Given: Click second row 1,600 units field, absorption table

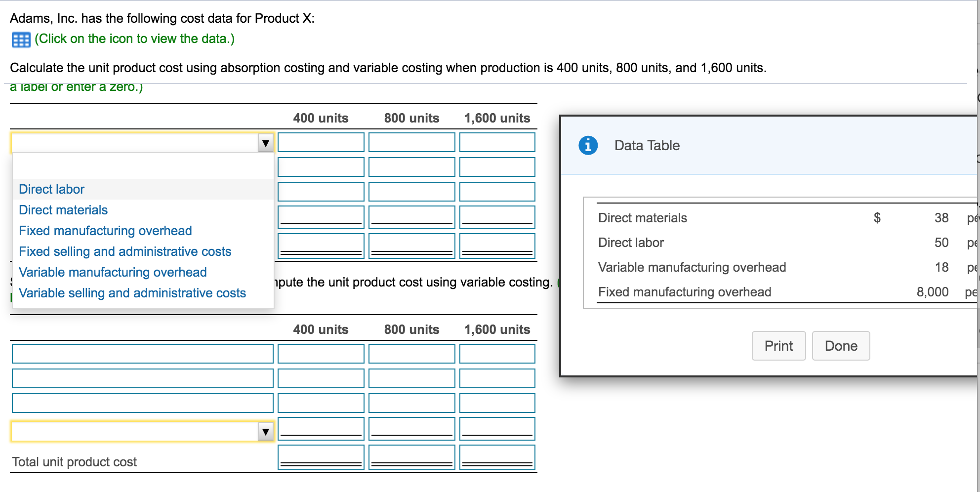Looking at the screenshot, I should click(x=497, y=167).
